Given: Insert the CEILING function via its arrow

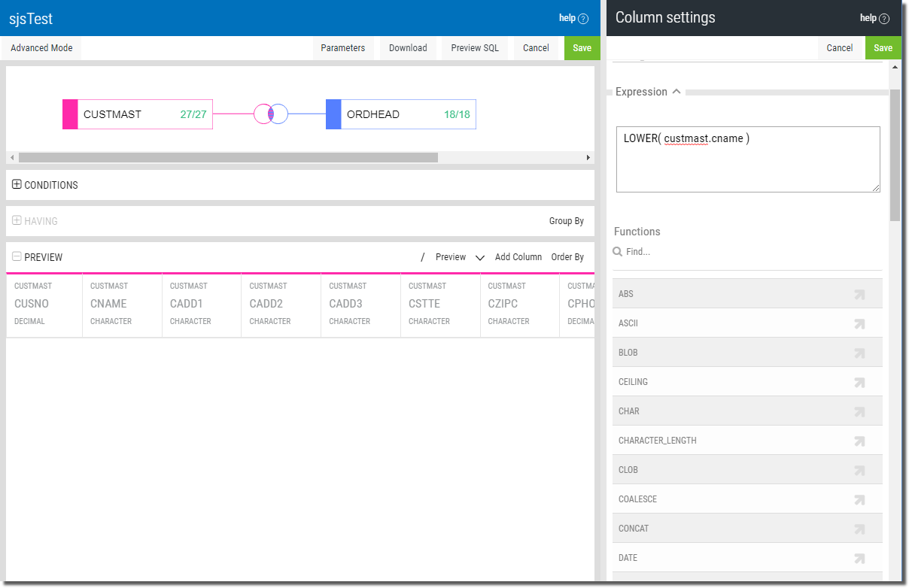Looking at the screenshot, I should pos(859,382).
